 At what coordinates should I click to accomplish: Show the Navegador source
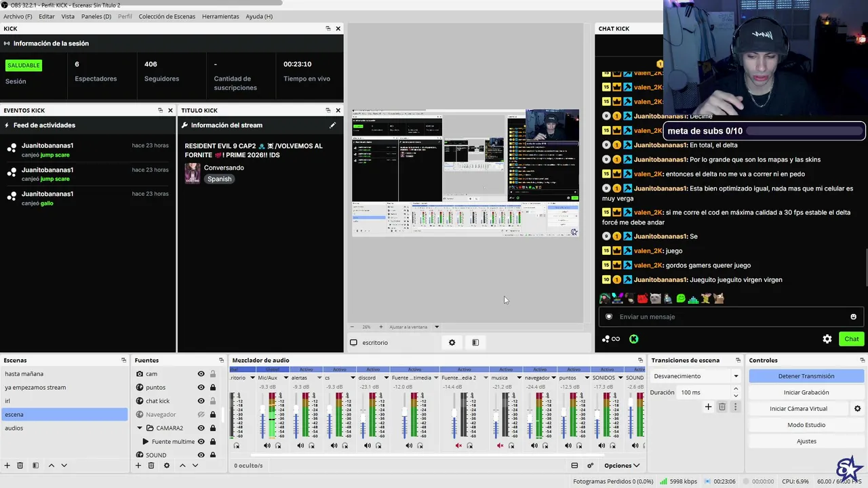coord(201,415)
